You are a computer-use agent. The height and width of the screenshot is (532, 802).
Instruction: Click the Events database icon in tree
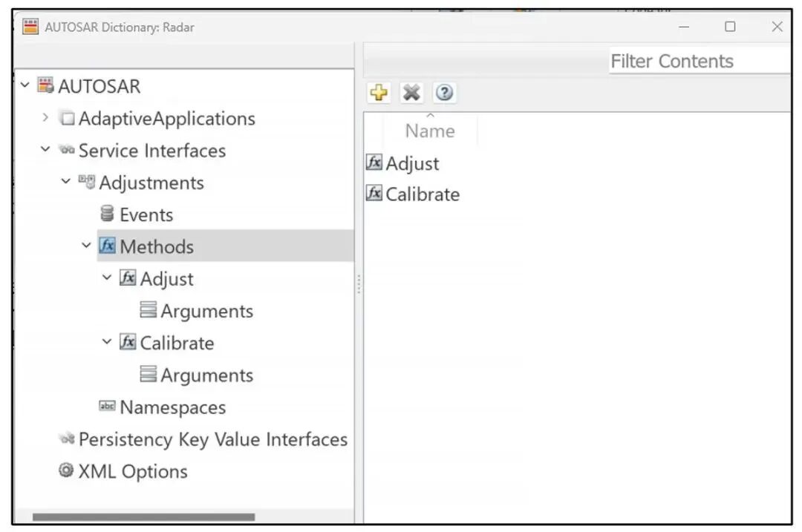(x=107, y=213)
